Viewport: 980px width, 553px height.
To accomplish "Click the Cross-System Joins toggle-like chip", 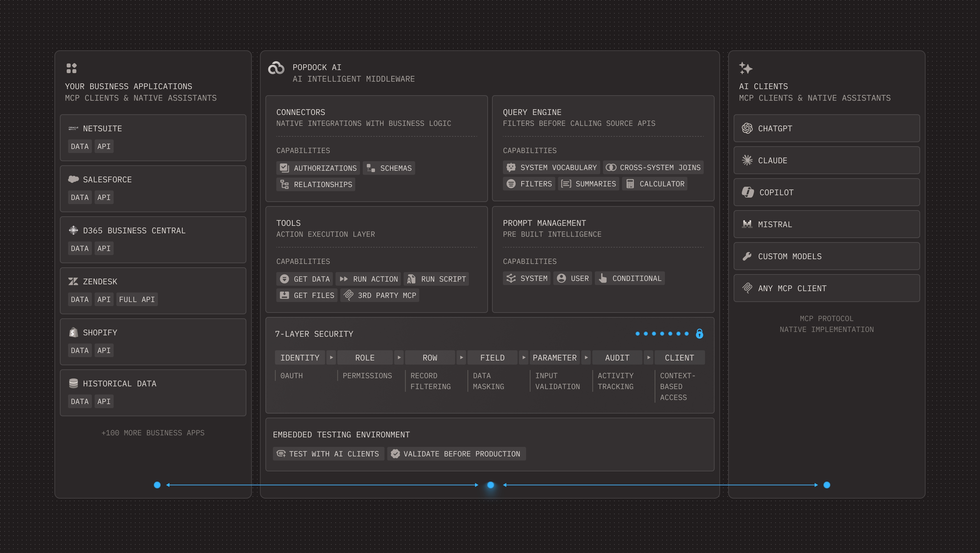I will 653,168.
